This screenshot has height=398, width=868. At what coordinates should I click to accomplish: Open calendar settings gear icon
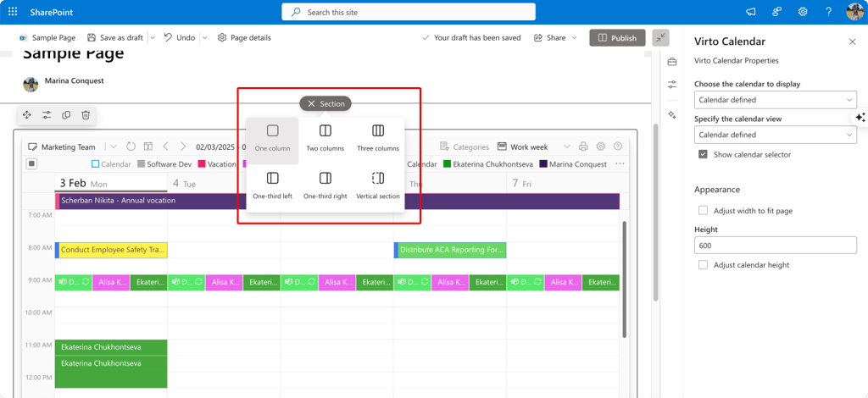(601, 146)
